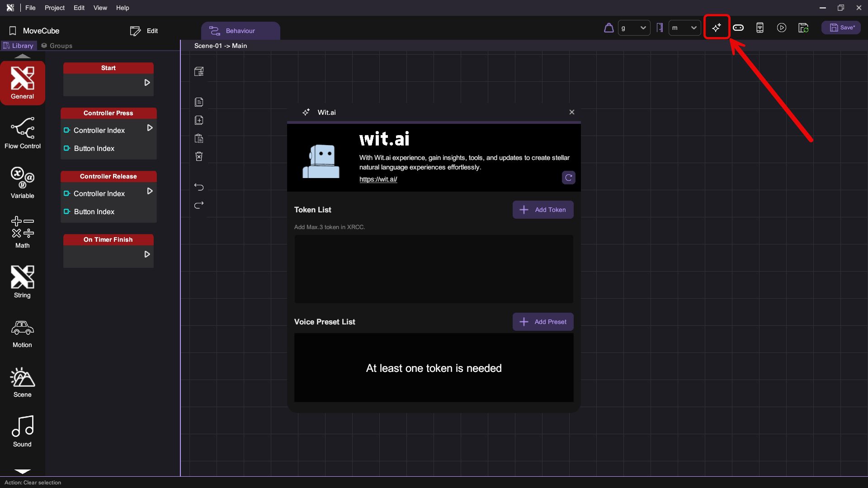Open the https://wit.ai/ link

(378, 179)
